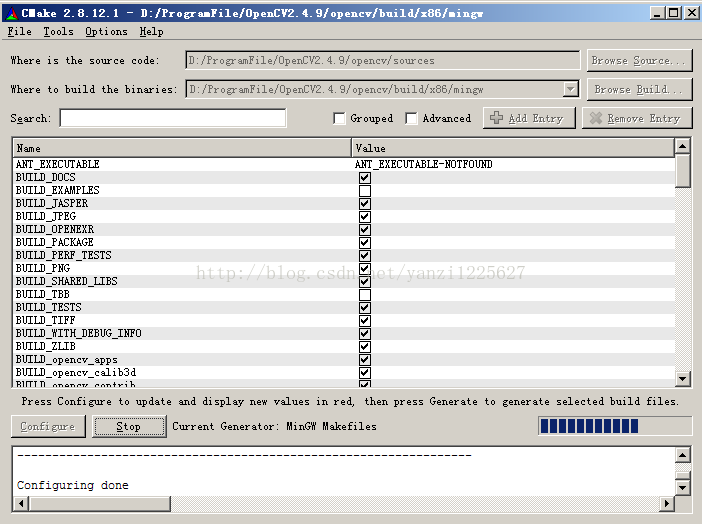Select the ANT_EXECUTABLE-NOTFOUND value
The height and width of the screenshot is (524, 702).
(x=424, y=164)
